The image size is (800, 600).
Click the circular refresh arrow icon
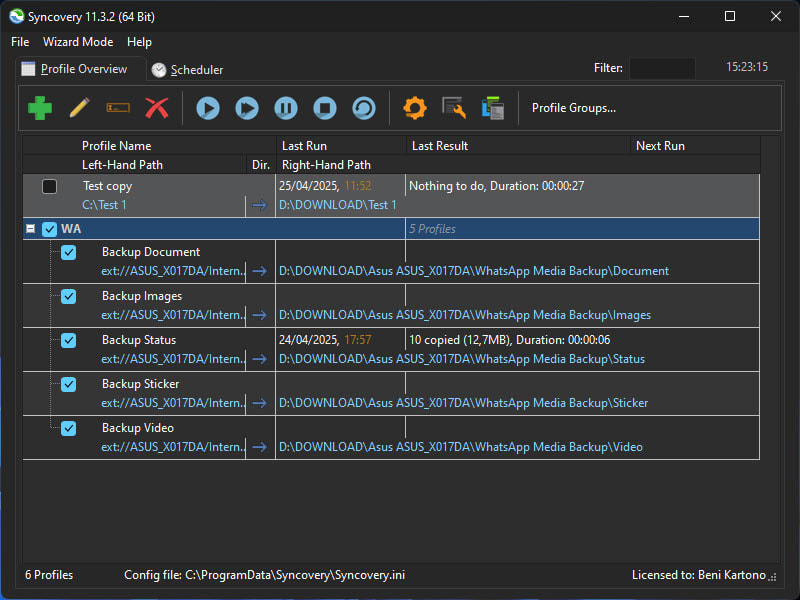pos(364,108)
